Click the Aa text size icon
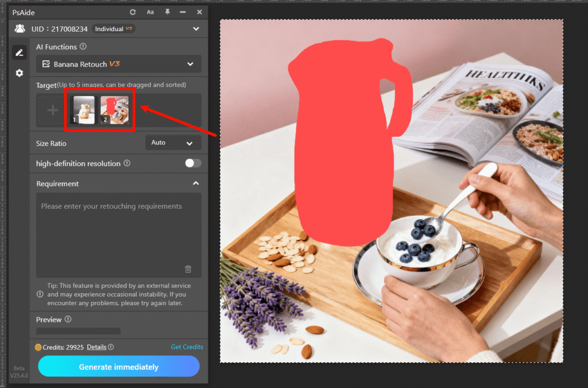This screenshot has width=588, height=388. tap(150, 11)
